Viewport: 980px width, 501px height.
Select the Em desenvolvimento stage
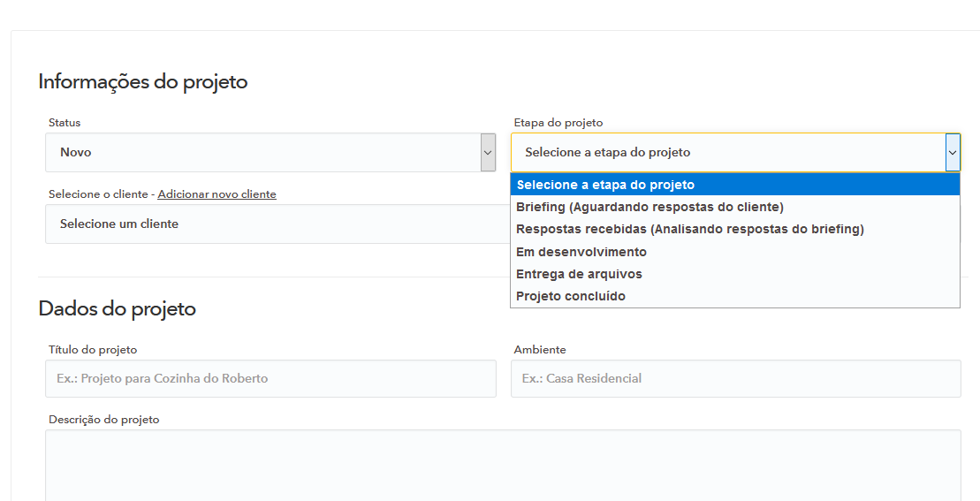click(581, 252)
